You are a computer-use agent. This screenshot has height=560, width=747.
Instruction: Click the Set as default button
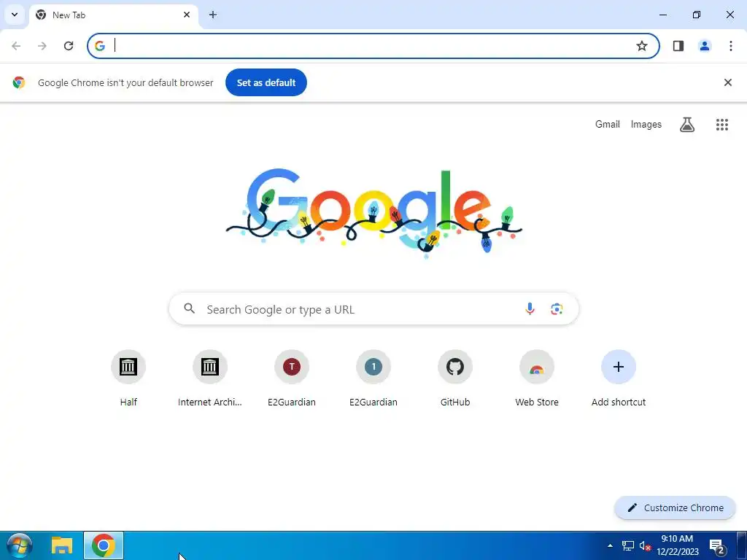pyautogui.click(x=266, y=82)
